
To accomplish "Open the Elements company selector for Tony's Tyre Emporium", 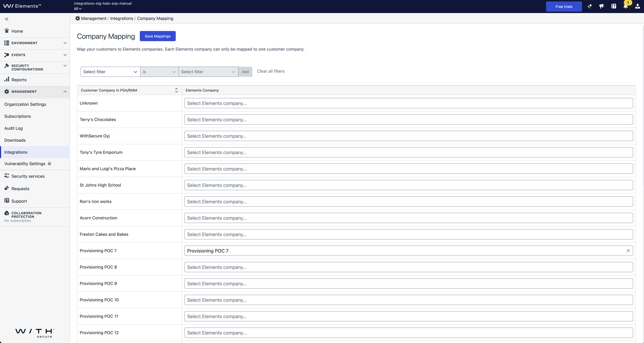I will click(x=409, y=152).
